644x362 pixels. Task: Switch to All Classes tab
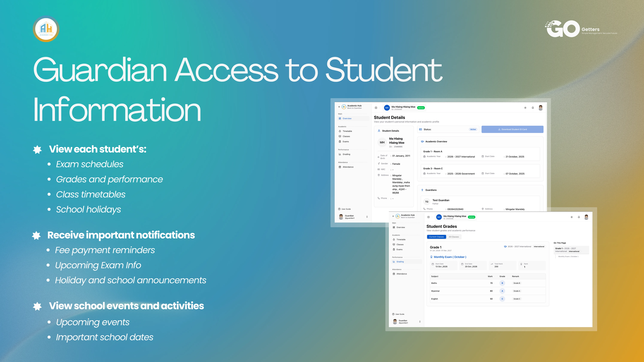453,237
